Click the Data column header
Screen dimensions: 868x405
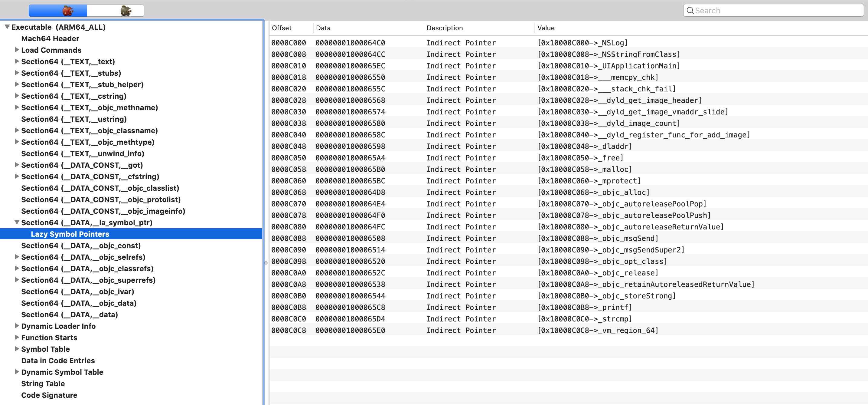pyautogui.click(x=368, y=28)
